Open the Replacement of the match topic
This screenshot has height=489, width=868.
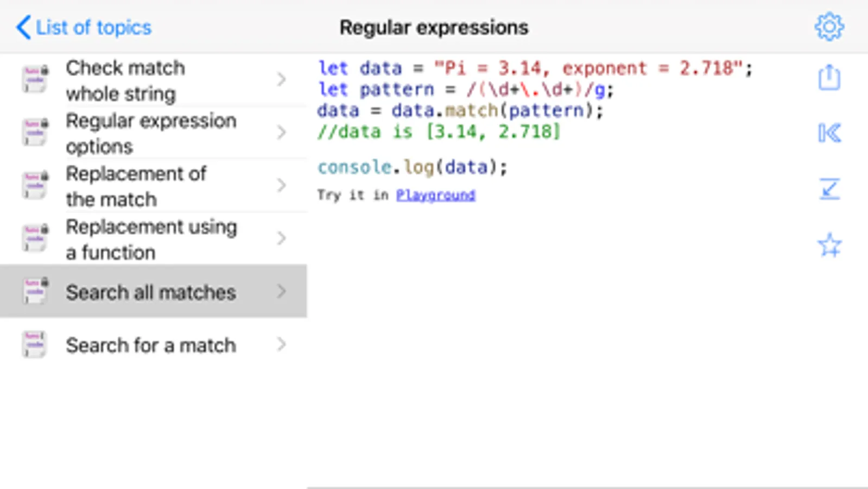(x=136, y=186)
